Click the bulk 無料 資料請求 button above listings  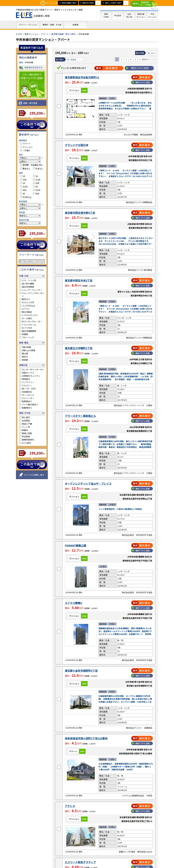point(108,68)
